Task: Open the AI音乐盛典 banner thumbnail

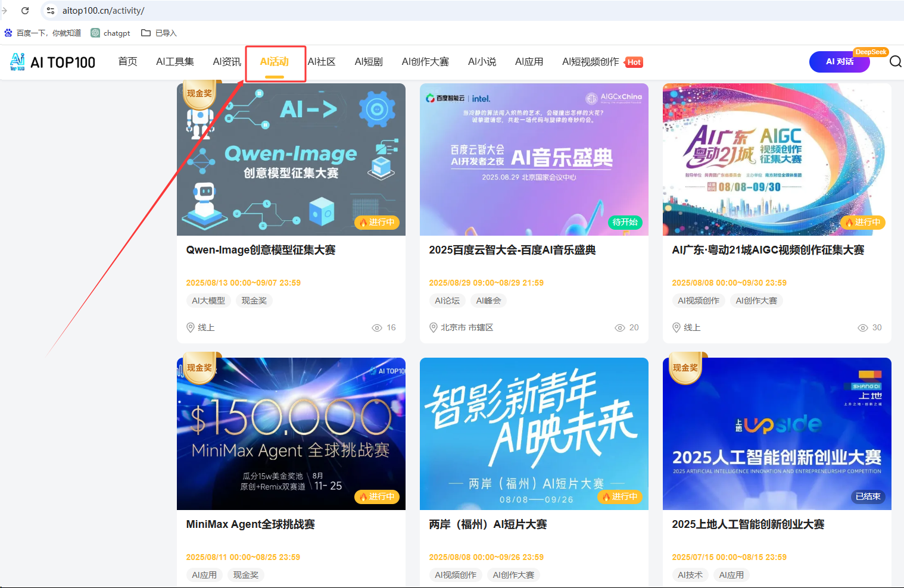Action: pyautogui.click(x=534, y=159)
